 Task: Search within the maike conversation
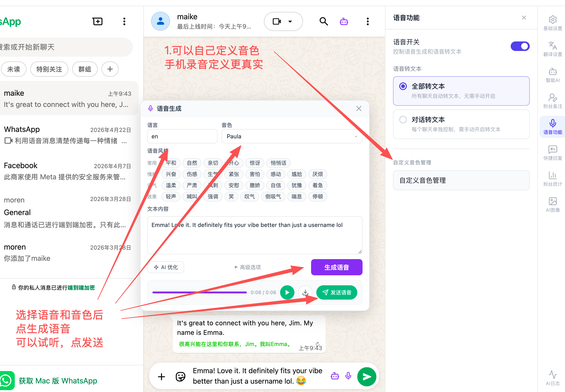click(x=323, y=21)
